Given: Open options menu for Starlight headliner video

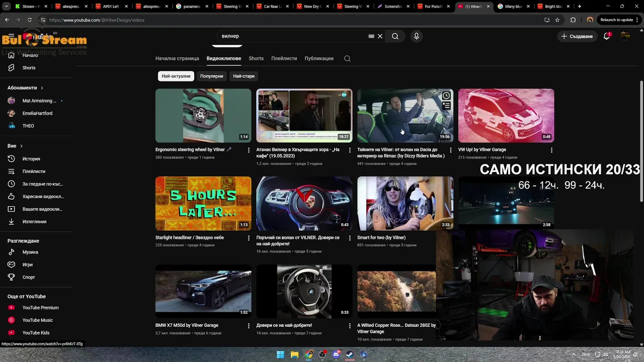Looking at the screenshot, I should click(249, 238).
